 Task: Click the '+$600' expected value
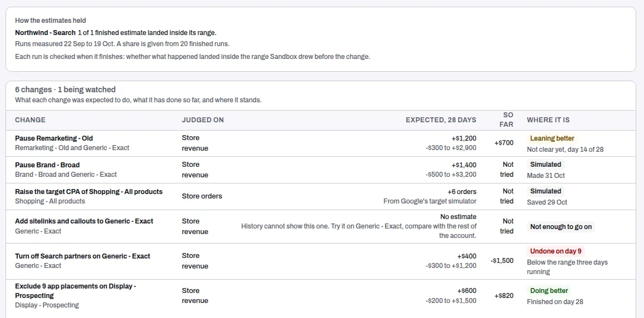pos(467,291)
